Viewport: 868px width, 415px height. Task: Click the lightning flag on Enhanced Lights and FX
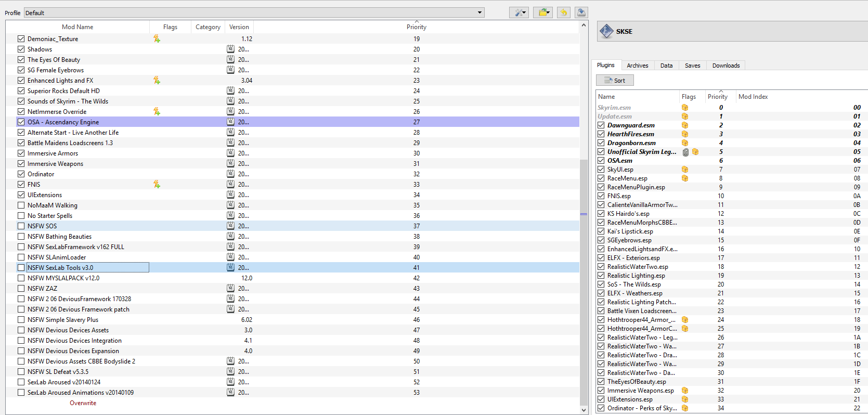click(x=157, y=80)
